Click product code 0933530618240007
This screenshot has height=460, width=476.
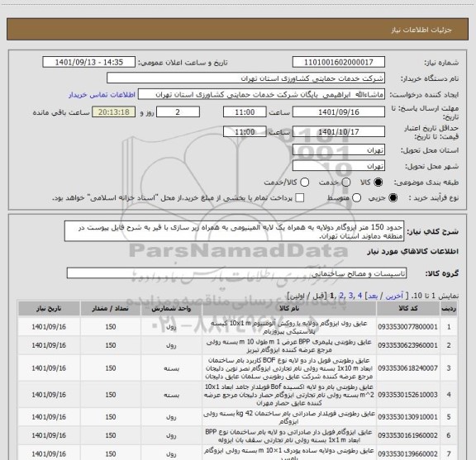407,368
